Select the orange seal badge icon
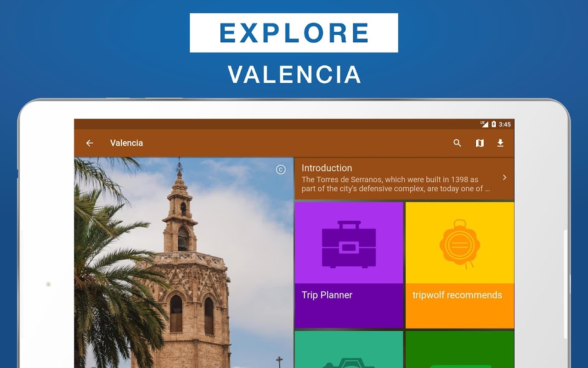This screenshot has width=588, height=368. pyautogui.click(x=460, y=245)
